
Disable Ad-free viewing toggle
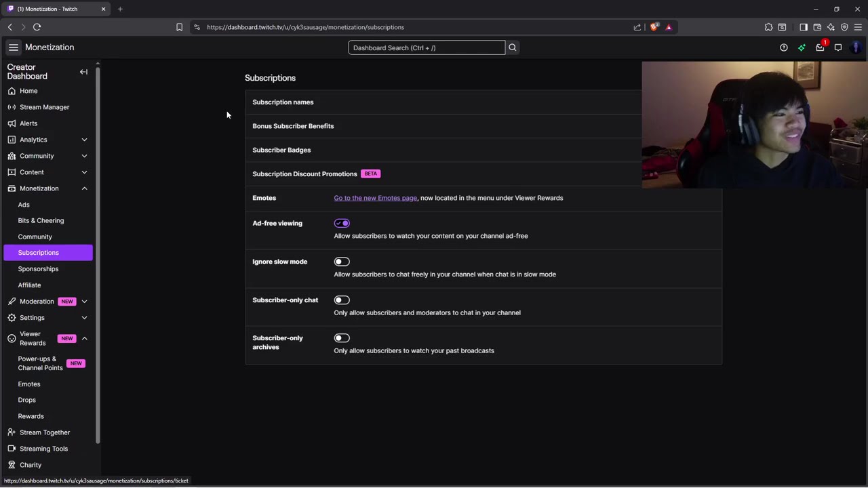click(x=342, y=223)
